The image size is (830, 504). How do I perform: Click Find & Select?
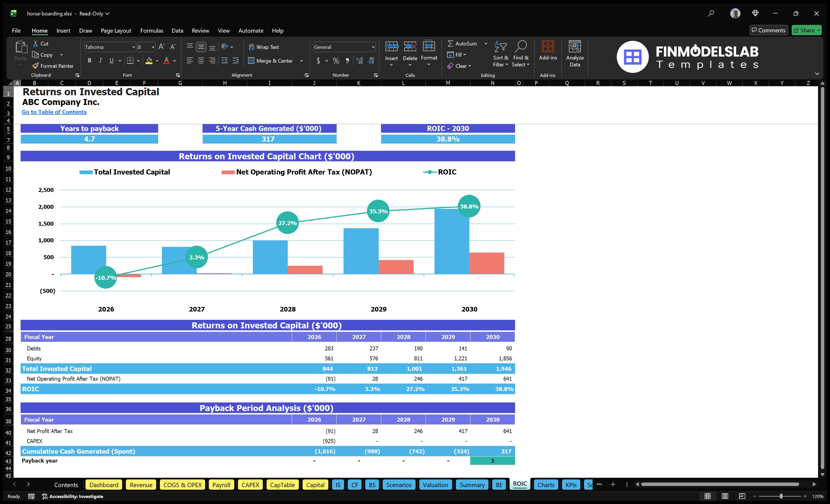(x=521, y=54)
